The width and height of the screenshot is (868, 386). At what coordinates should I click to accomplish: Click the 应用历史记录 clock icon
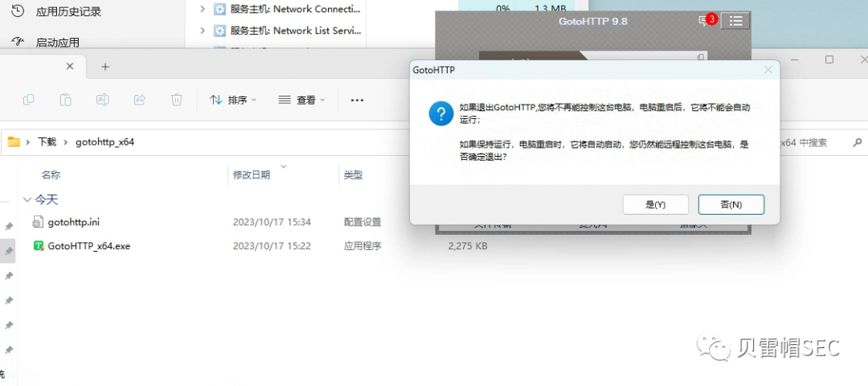click(17, 10)
